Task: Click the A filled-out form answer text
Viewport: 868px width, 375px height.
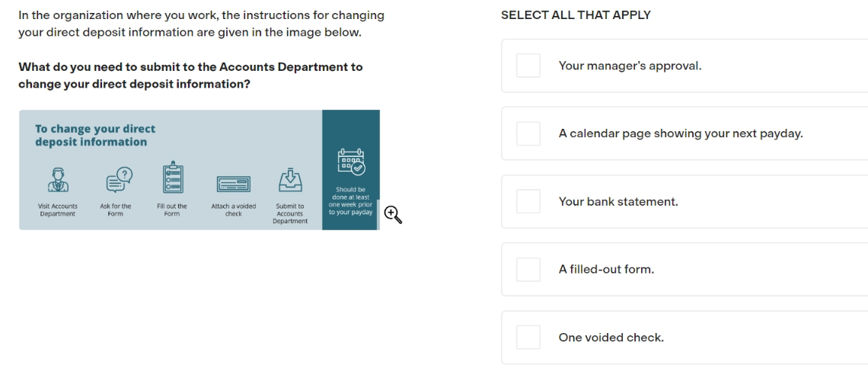Action: (606, 270)
